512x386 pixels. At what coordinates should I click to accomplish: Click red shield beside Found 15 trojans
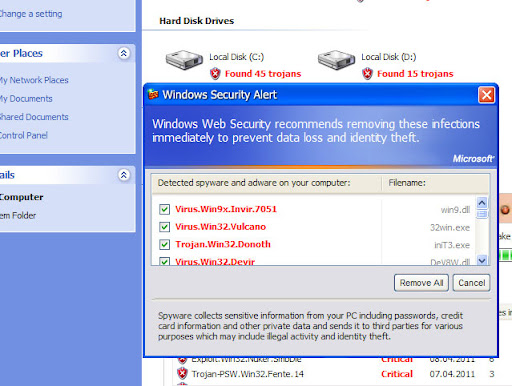click(367, 73)
